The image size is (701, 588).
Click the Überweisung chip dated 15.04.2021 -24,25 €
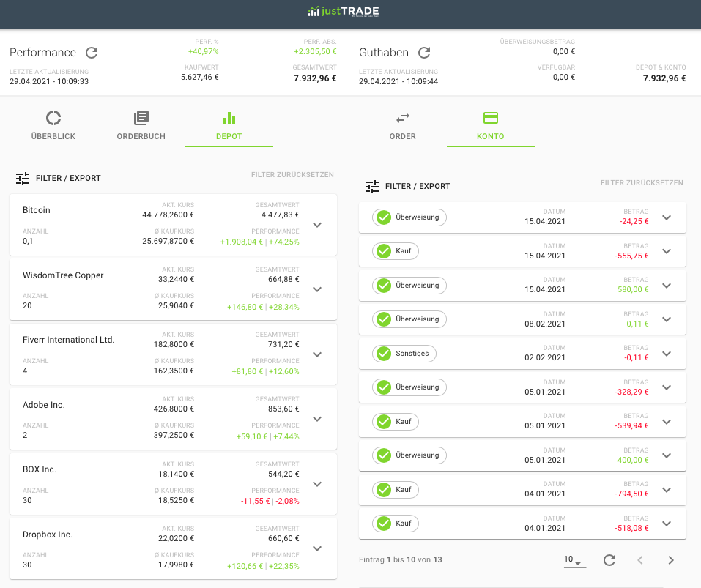[x=409, y=217]
